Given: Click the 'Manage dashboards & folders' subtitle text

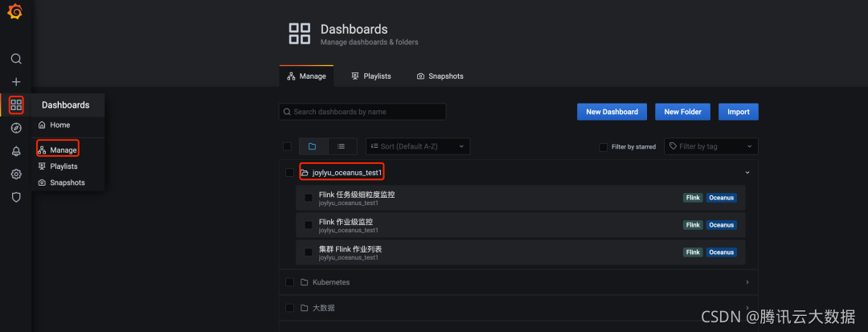Looking at the screenshot, I should (369, 42).
